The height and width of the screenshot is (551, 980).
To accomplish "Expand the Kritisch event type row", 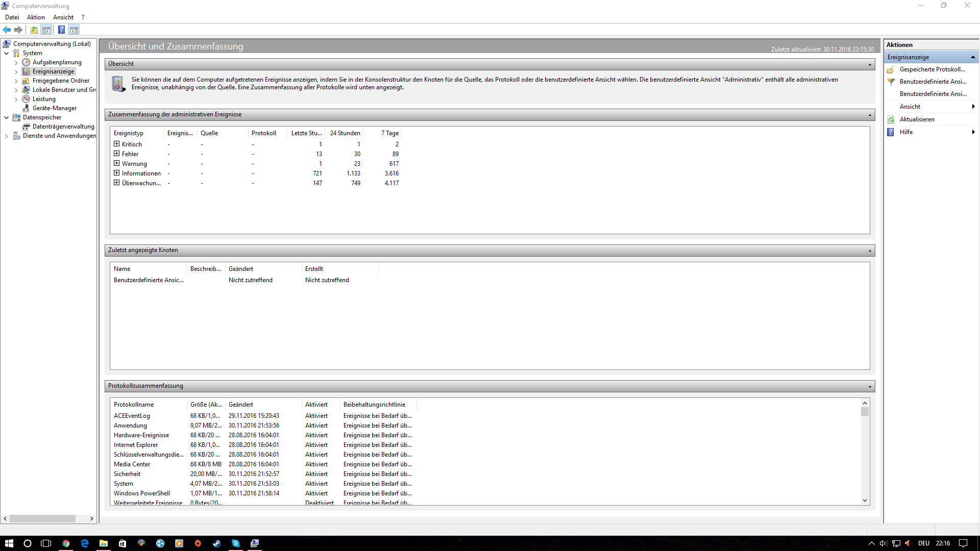I will [x=116, y=144].
